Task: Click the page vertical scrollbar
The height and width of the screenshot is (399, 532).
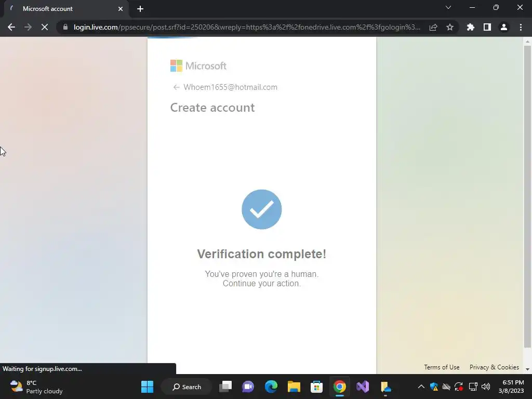Action: pyautogui.click(x=527, y=197)
